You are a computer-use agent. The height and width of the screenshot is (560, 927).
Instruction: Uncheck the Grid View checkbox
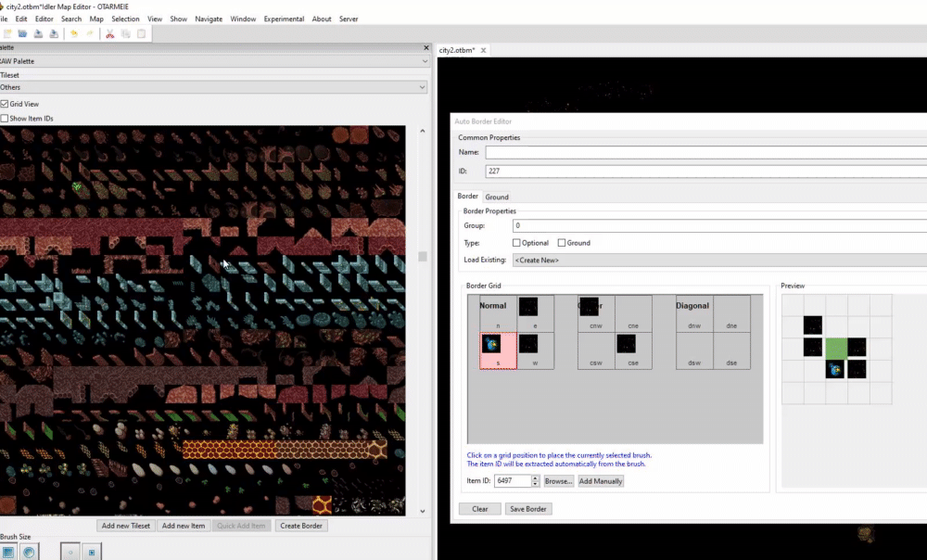(5, 104)
